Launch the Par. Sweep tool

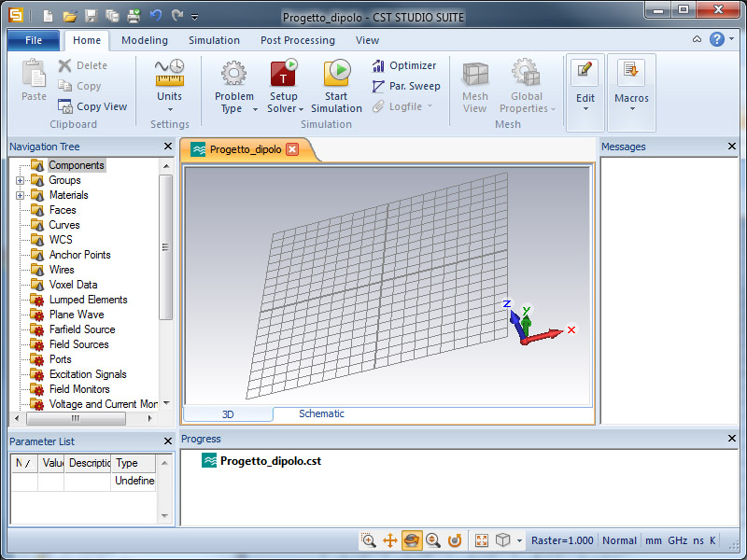405,86
